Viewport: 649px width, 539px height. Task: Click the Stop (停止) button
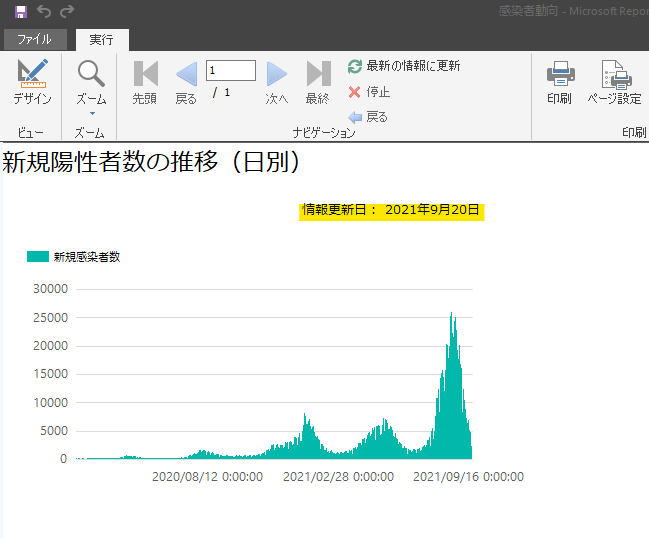(x=369, y=92)
